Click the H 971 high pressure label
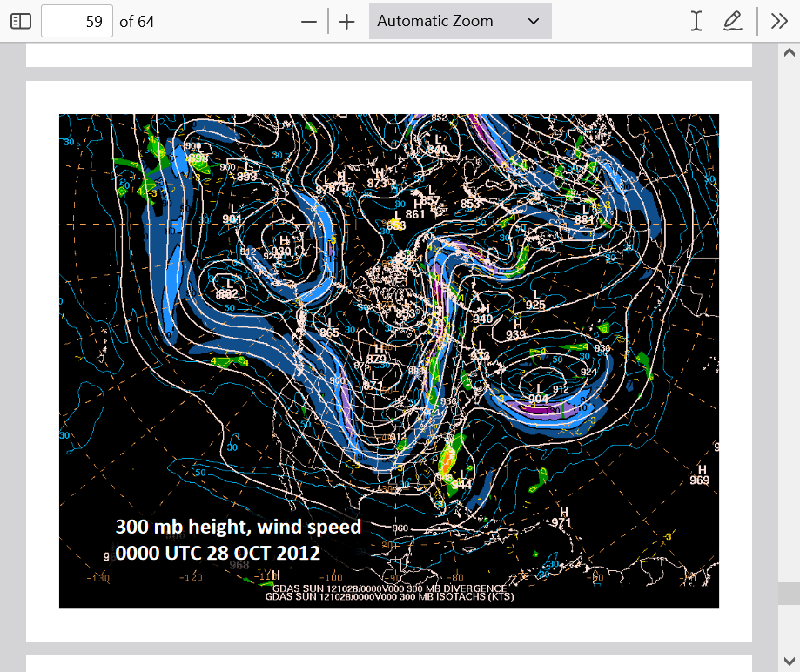The width and height of the screenshot is (800, 672). pyautogui.click(x=561, y=517)
